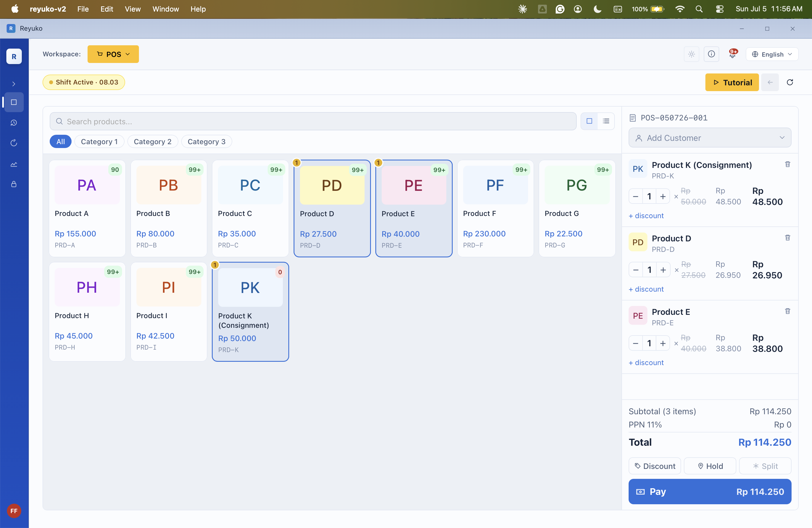Screen dimensions: 812x528
Task: Open the info icon button
Action: (711, 54)
